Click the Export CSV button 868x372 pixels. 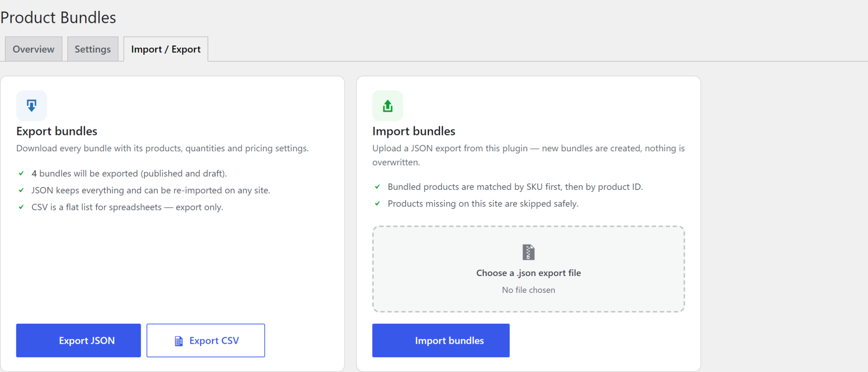pyautogui.click(x=206, y=341)
